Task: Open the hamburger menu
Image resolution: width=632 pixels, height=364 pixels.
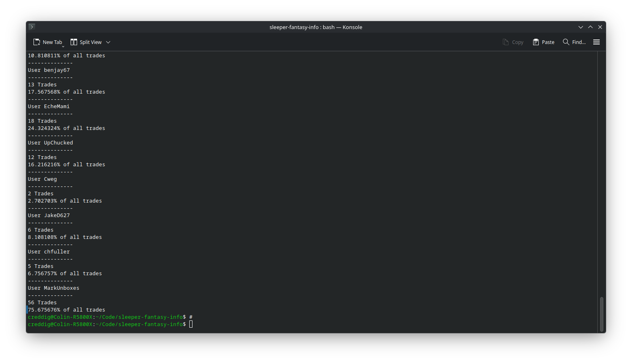Action: click(596, 42)
